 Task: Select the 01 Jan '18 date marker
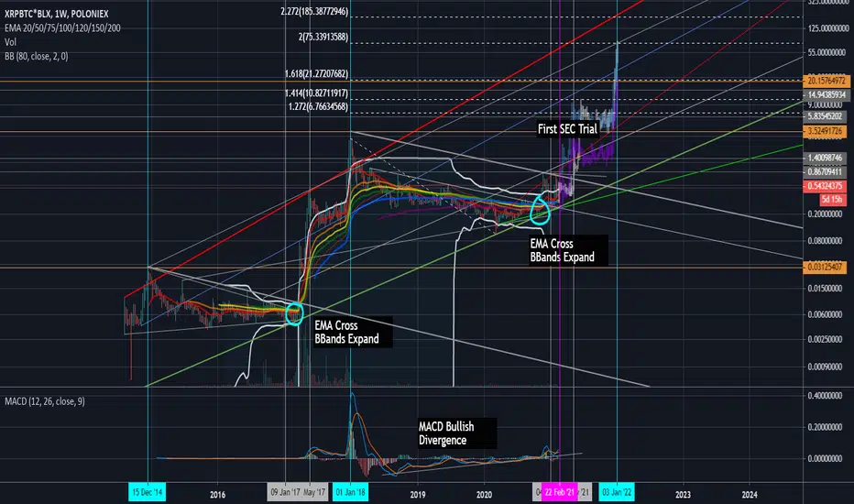350,492
